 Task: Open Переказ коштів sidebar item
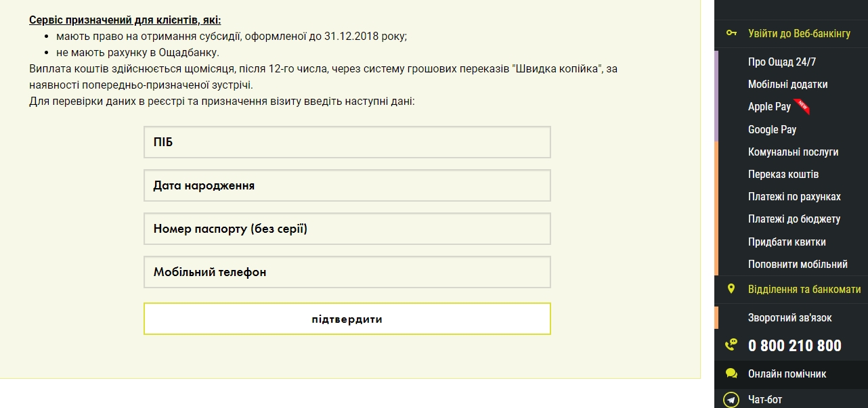coord(783,175)
